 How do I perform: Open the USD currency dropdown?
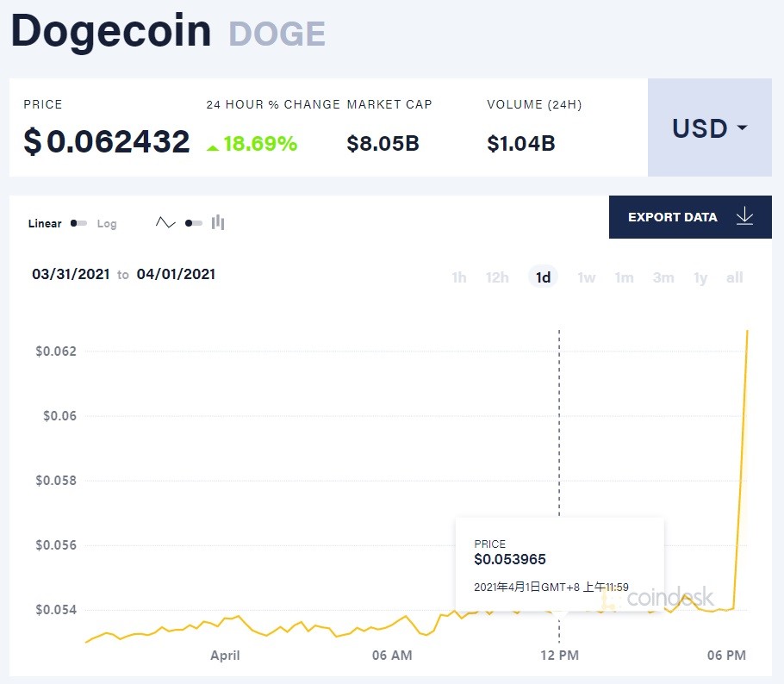pos(710,127)
